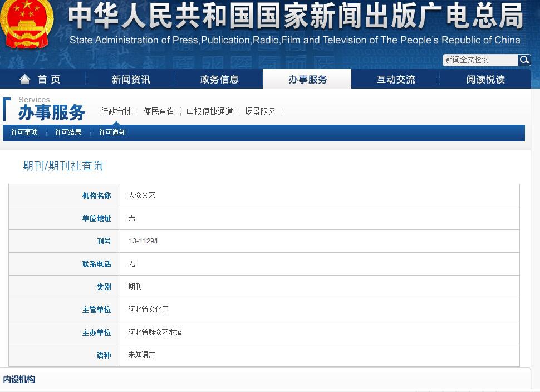This screenshot has width=540, height=392.
Task: Click the 河北省群众艺术馆 value
Action: [155, 332]
